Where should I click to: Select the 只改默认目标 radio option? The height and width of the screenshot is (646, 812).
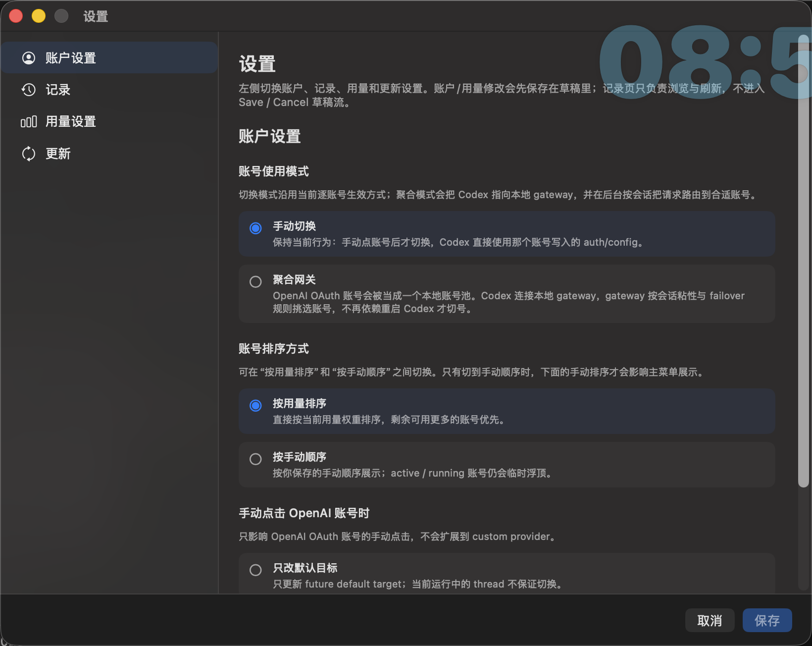coord(255,570)
